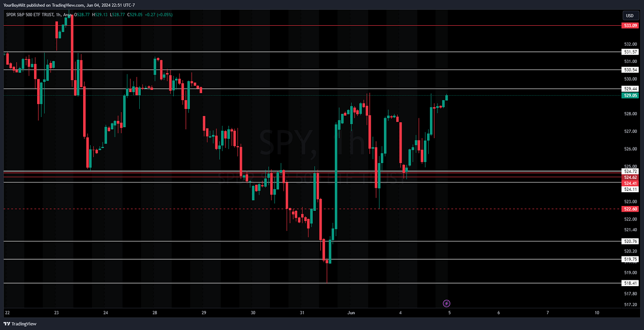
Task: Click date 28 on the time axis
Action: point(154,313)
